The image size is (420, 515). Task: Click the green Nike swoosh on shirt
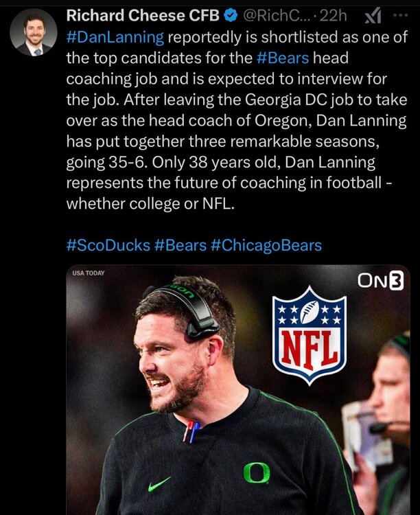click(160, 484)
